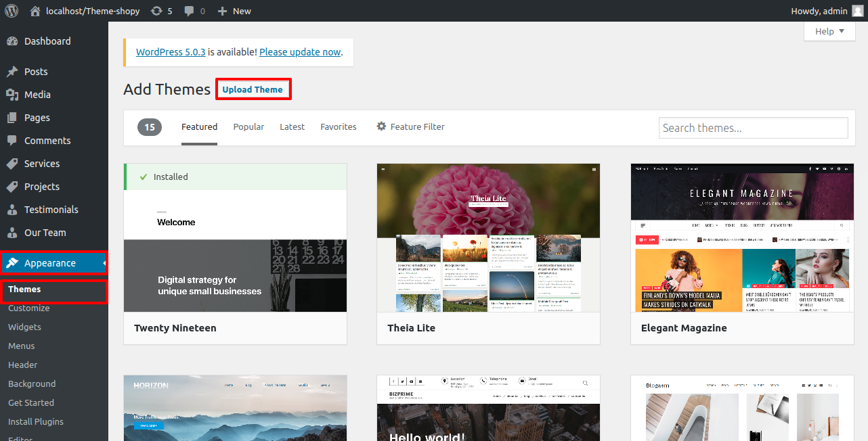
Task: Click the admin user avatar
Action: pyautogui.click(x=857, y=11)
